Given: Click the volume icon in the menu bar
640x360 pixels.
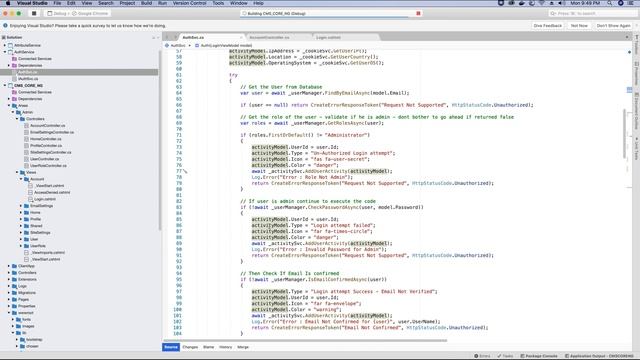Looking at the screenshot, I should click(561, 3).
